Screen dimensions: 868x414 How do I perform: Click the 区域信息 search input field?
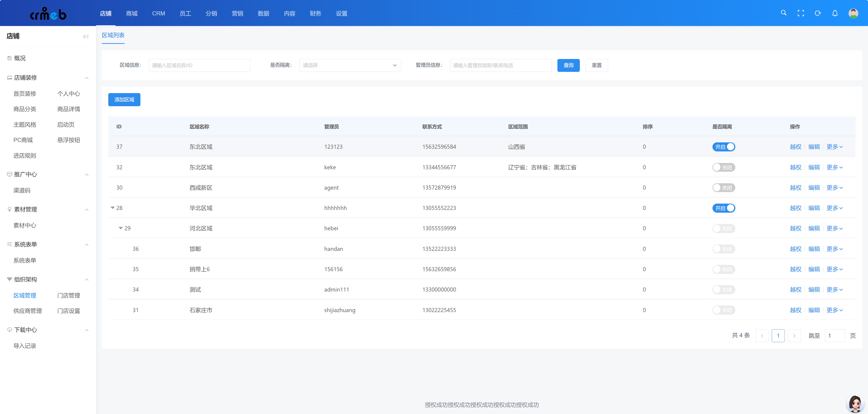pos(199,65)
